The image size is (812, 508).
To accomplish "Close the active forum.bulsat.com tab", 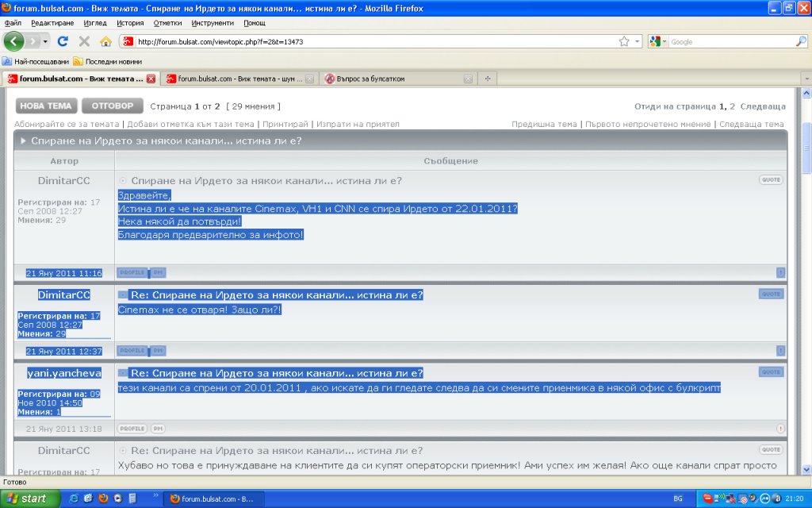I will point(151,79).
